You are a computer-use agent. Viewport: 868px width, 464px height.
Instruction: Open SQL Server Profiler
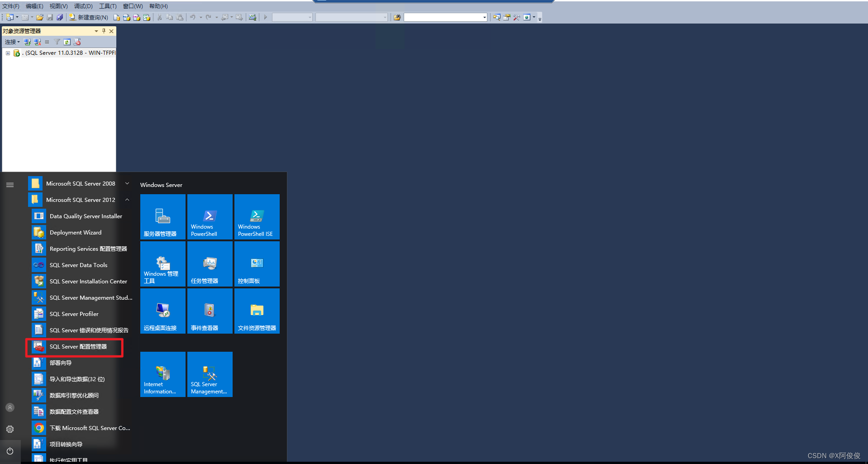[x=82, y=314]
